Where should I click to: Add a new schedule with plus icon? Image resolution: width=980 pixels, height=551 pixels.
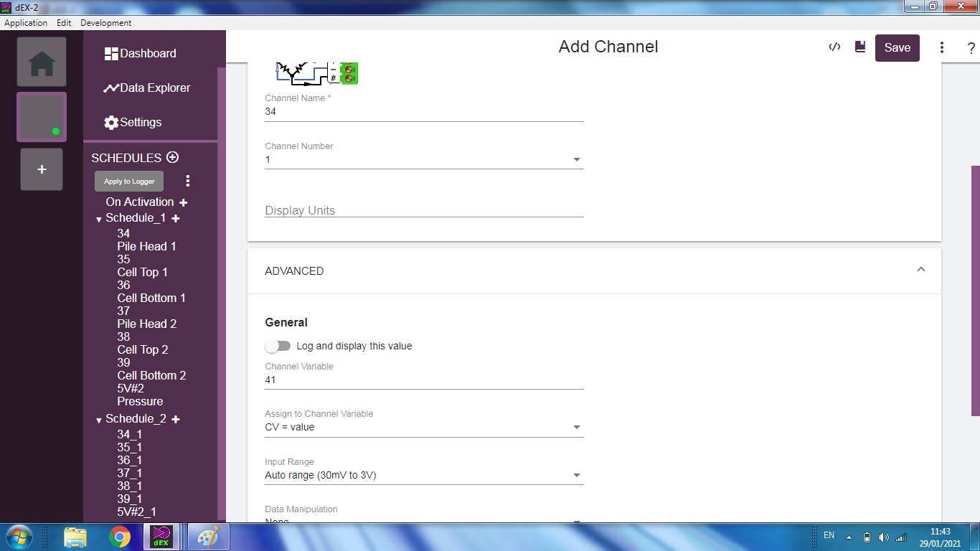(172, 157)
